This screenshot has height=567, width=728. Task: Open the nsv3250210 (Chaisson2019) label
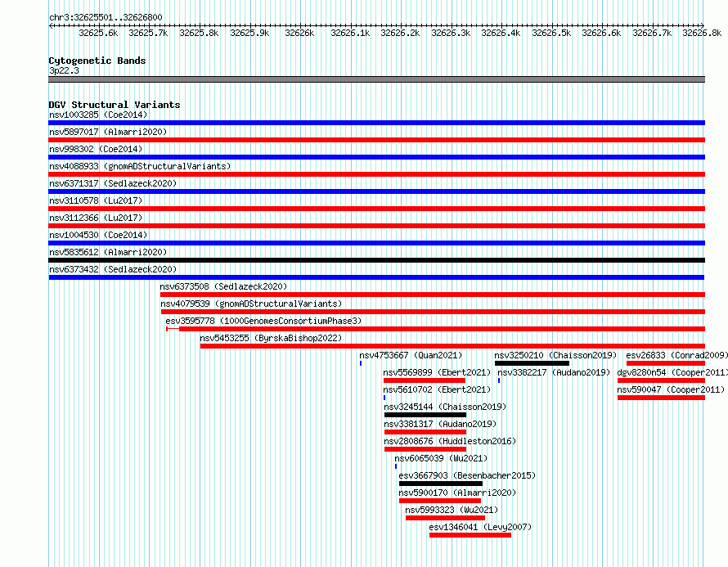coord(555,355)
